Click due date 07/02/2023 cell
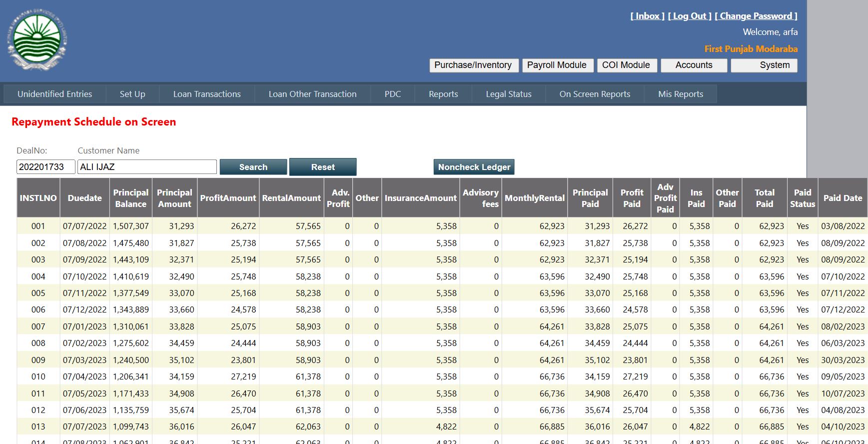 click(85, 343)
